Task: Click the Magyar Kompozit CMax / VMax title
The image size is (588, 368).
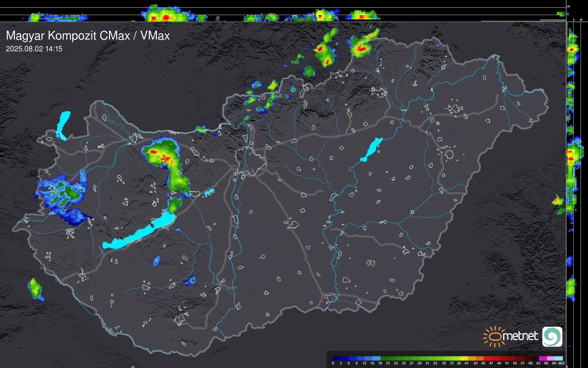Action: tap(88, 36)
